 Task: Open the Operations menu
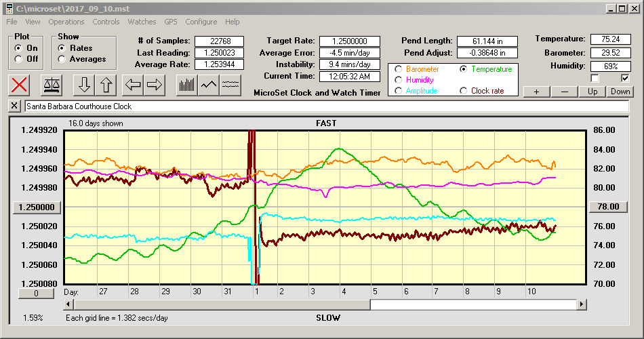(x=66, y=22)
